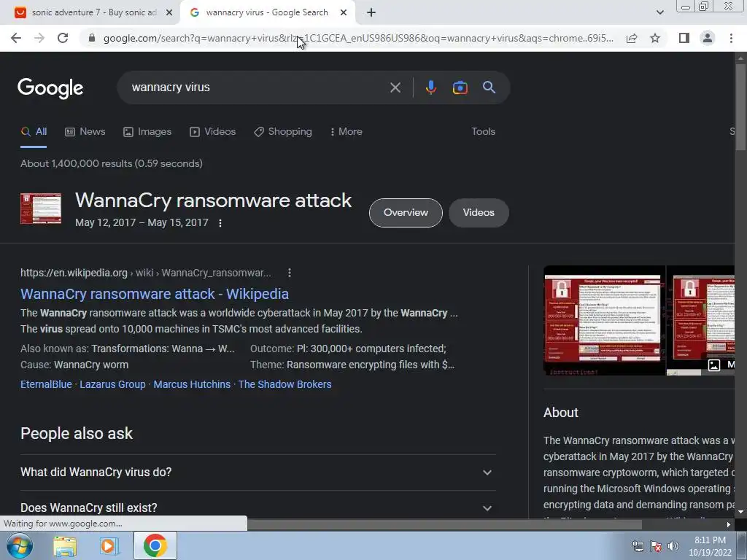Click the Chrome taskbar icon

(155, 545)
